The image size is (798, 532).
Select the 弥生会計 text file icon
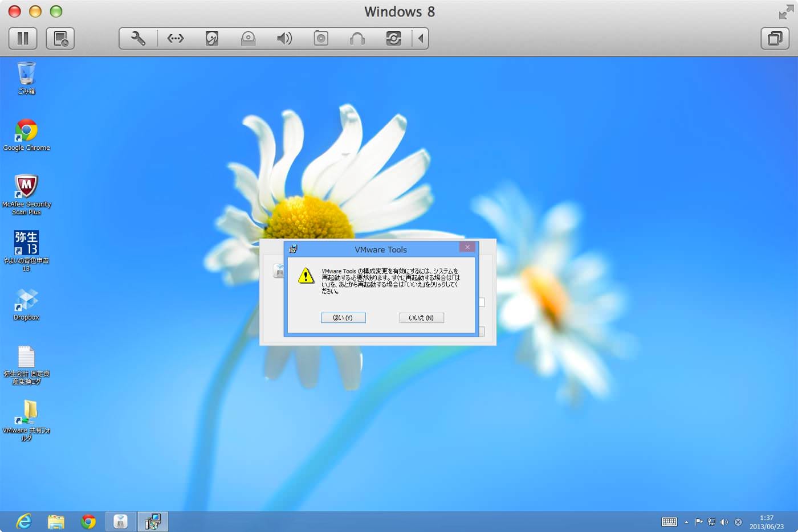pyautogui.click(x=26, y=365)
